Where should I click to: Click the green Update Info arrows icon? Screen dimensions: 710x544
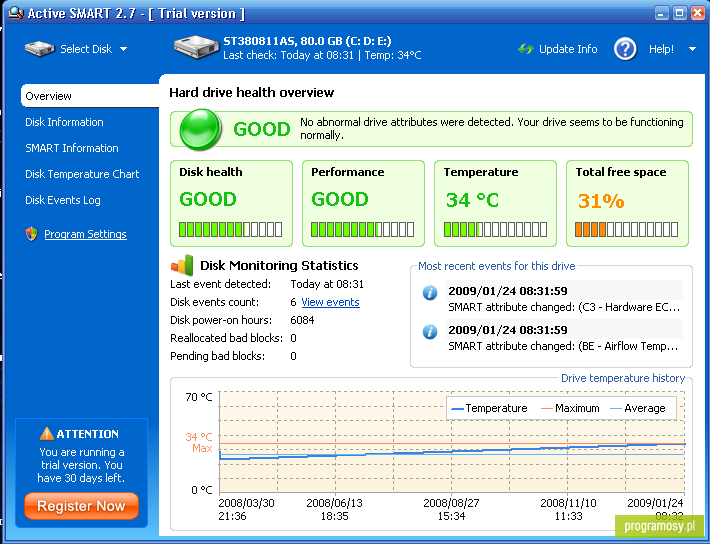(526, 49)
